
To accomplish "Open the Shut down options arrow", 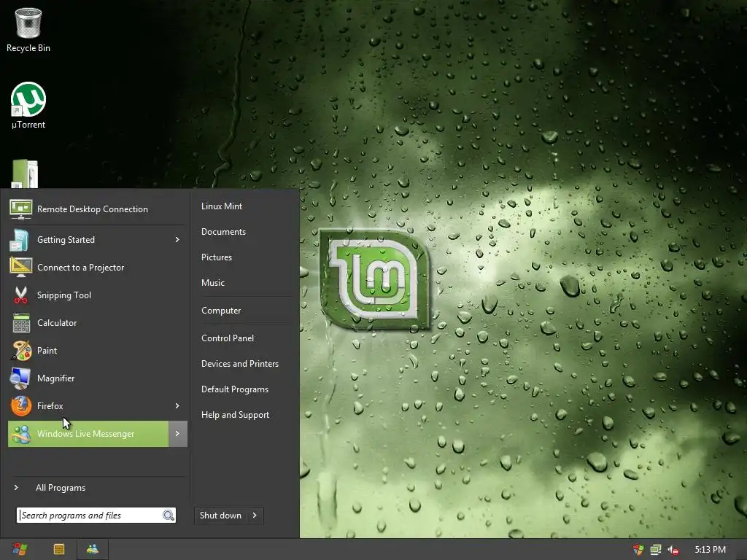I will pos(255,516).
